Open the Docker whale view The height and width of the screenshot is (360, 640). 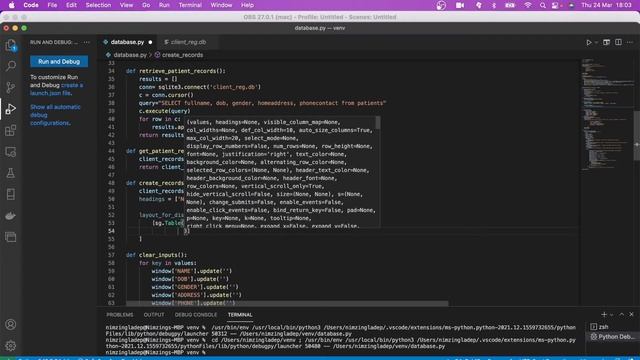[x=11, y=216]
